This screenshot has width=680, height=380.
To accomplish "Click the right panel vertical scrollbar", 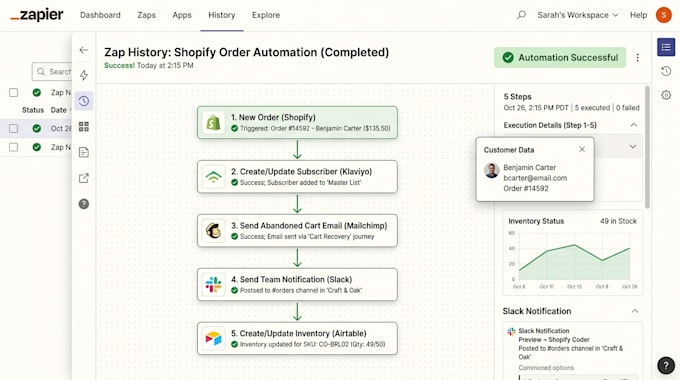I will pyautogui.click(x=647, y=147).
